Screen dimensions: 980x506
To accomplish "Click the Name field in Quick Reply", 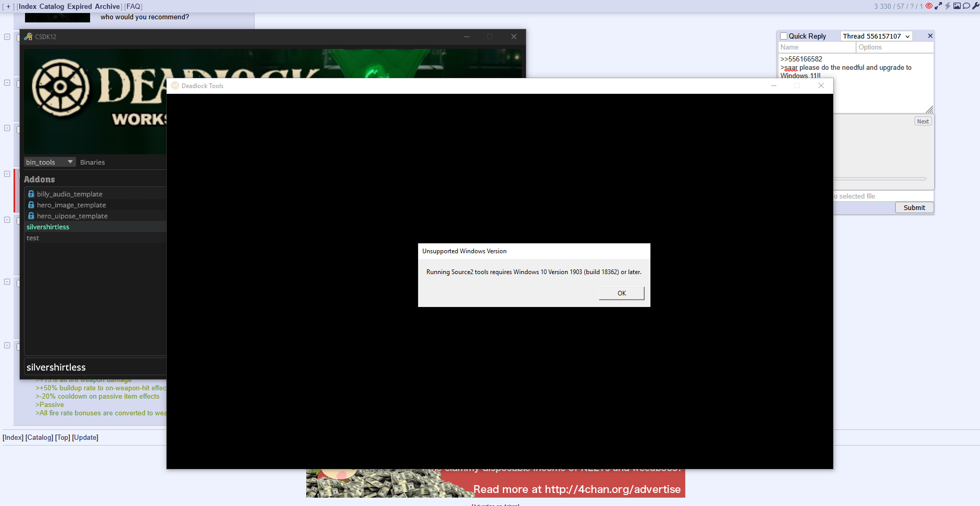I will pos(817,47).
